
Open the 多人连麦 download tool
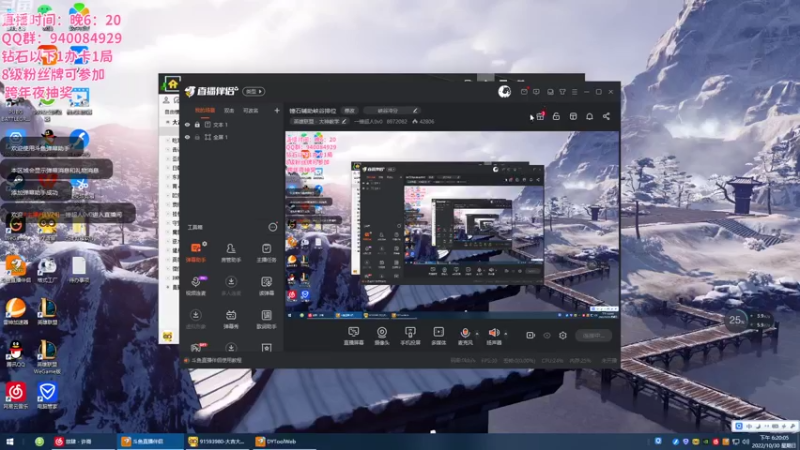[x=231, y=286]
